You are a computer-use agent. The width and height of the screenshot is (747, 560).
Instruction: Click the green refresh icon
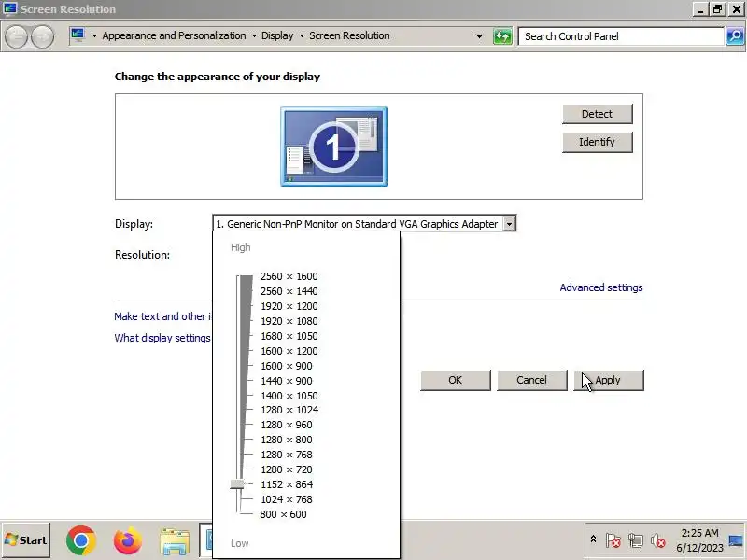[502, 36]
